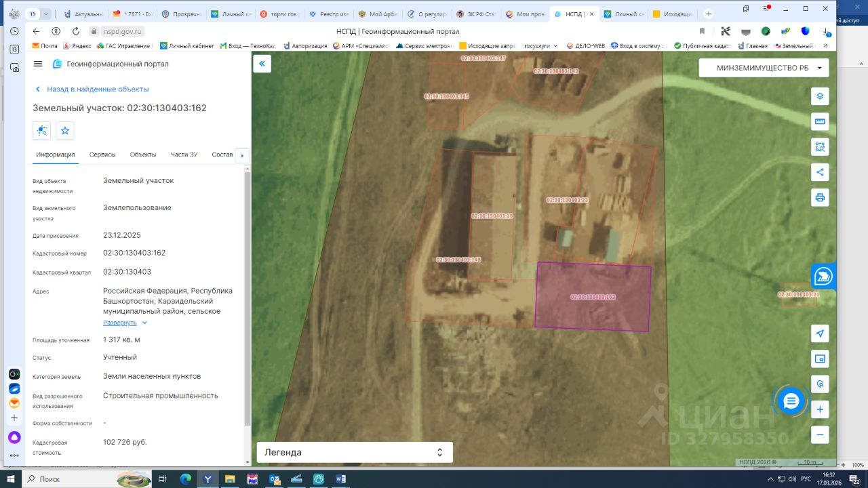Select parcel 02:30:130403:21 label on the map

click(x=799, y=295)
